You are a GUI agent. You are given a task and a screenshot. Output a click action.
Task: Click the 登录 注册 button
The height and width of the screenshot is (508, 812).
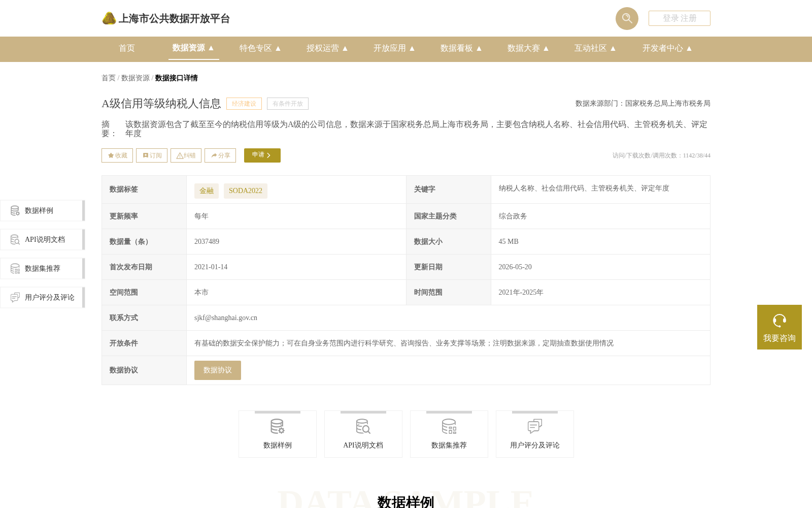pos(680,18)
